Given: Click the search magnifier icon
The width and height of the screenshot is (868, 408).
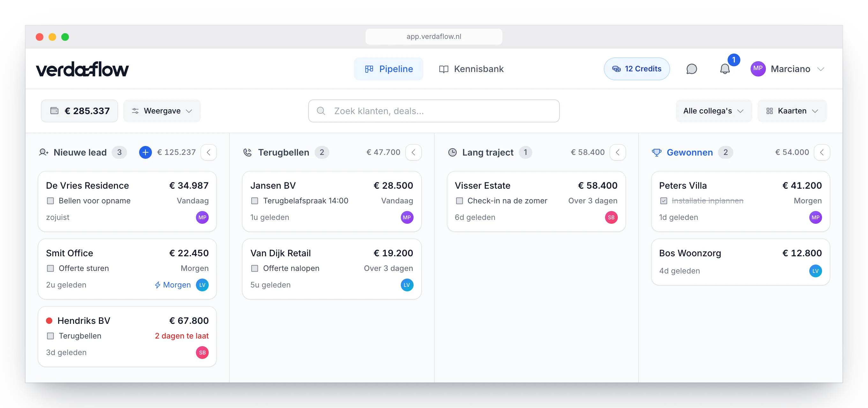Looking at the screenshot, I should (x=321, y=111).
